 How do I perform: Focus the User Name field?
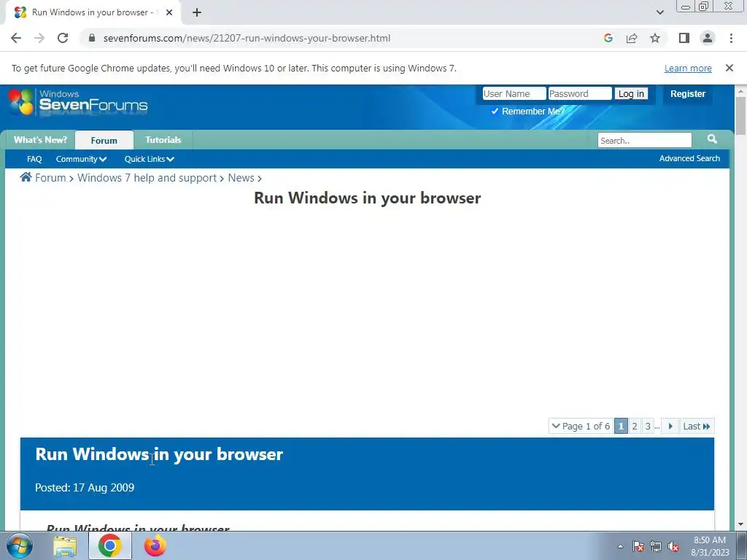coord(514,93)
